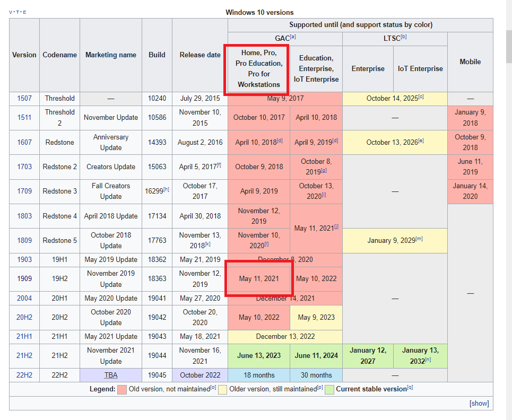The width and height of the screenshot is (512, 420).
Task: Open the 21H1 version link
Action: 24,336
